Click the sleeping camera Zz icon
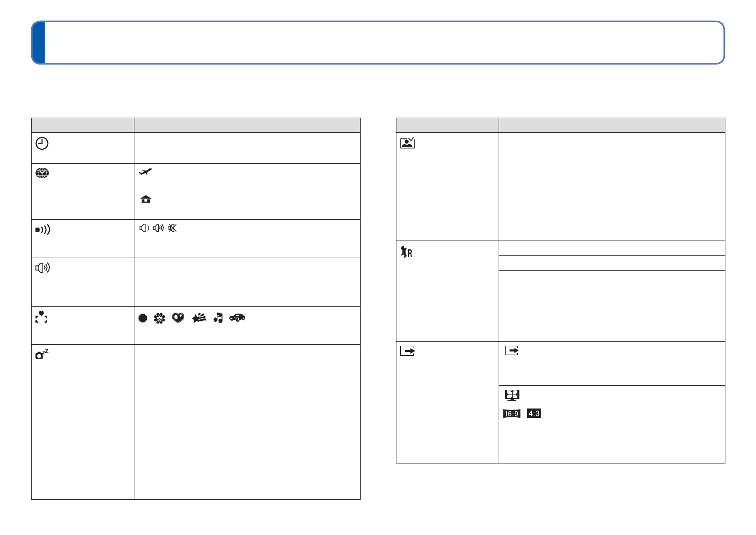The height and width of the screenshot is (535, 756). (x=42, y=355)
